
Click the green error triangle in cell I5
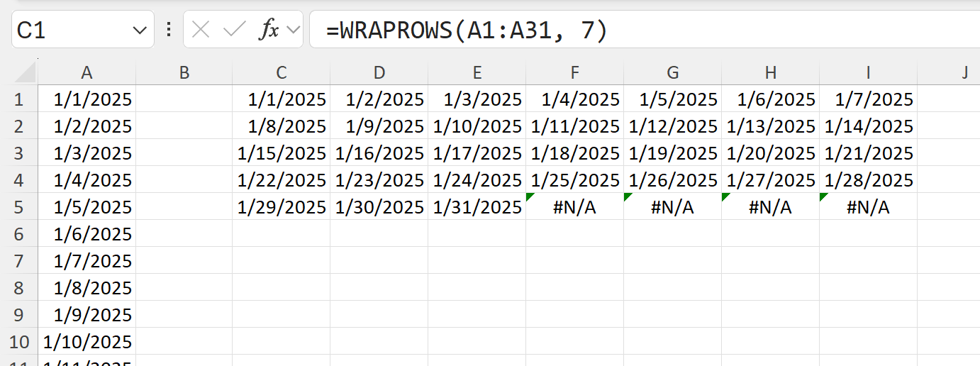(823, 196)
